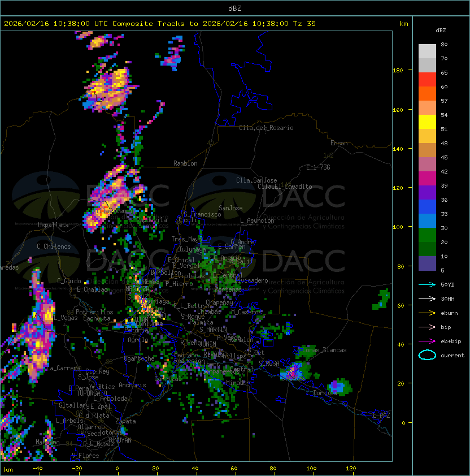The image size is (470, 476).
Task: Click the 'E_Challao' place label
Action: click(92, 289)
